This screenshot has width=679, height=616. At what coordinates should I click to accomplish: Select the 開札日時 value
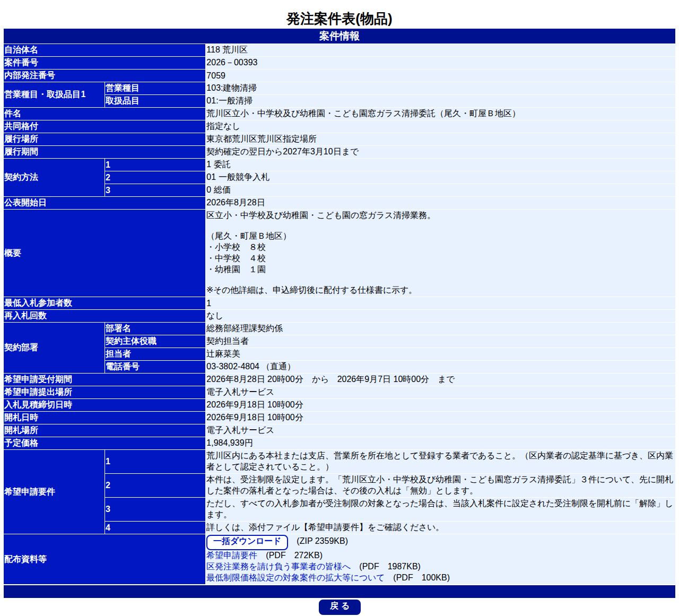pyautogui.click(x=255, y=418)
